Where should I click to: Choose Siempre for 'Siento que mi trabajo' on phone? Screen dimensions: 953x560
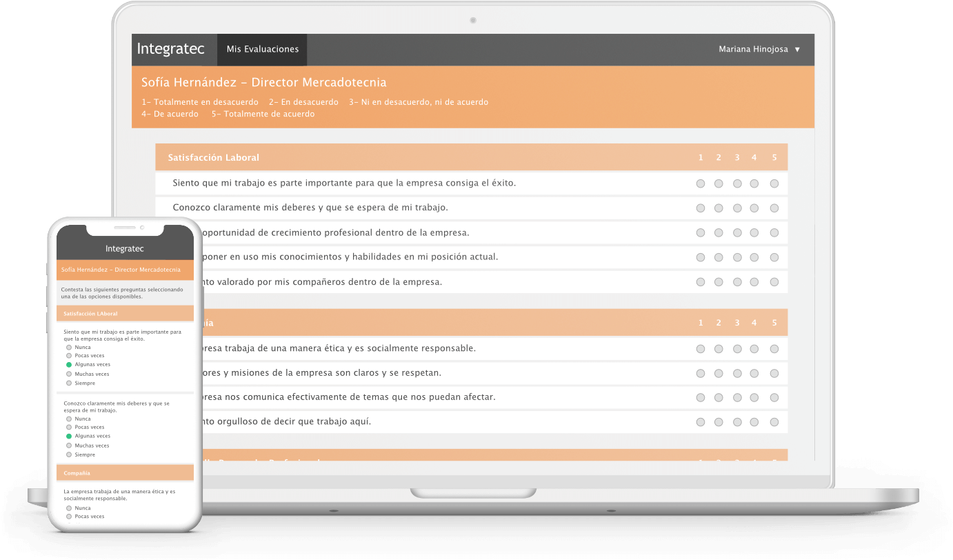(x=69, y=383)
